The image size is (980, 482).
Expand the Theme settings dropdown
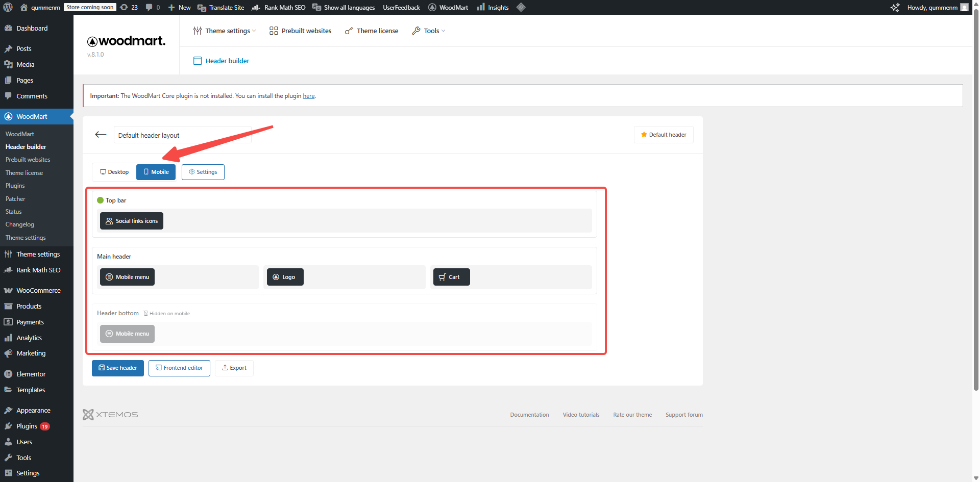click(225, 31)
